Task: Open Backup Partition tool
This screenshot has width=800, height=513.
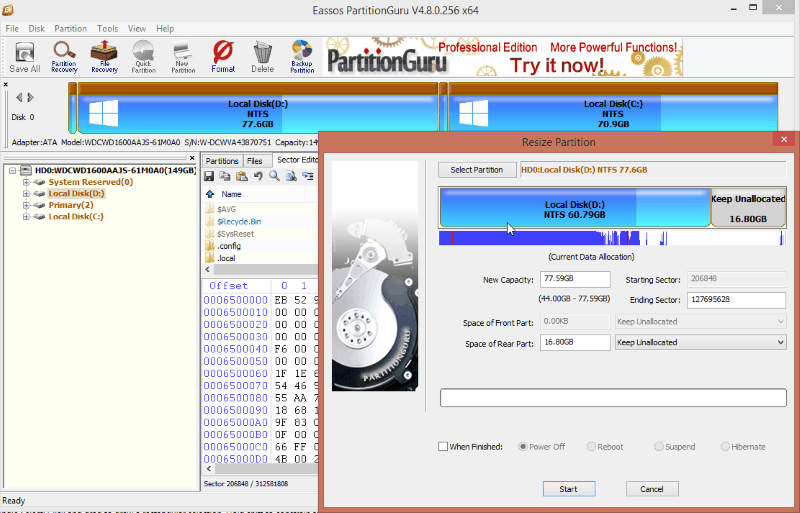Action: click(x=302, y=57)
